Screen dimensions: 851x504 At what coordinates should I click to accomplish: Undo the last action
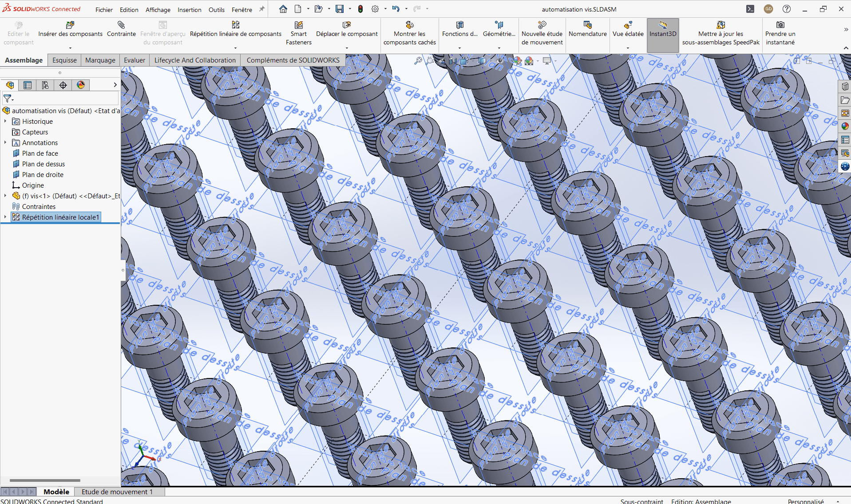(x=396, y=9)
